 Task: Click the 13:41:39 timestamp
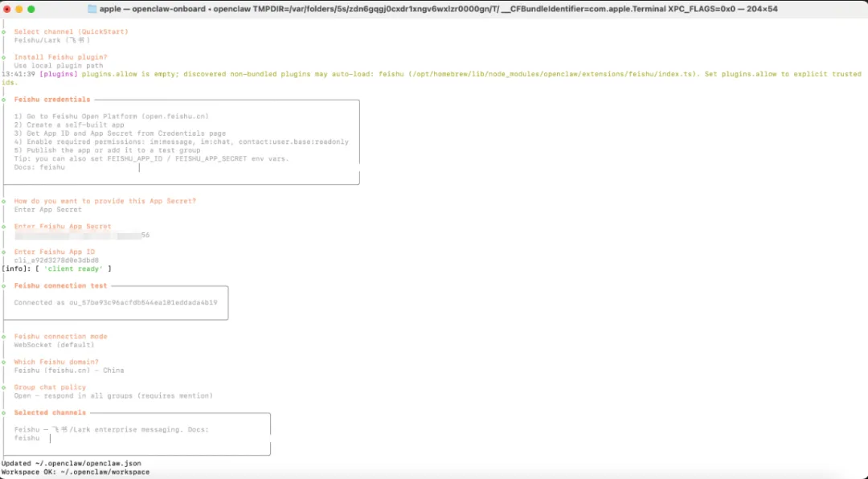tap(18, 74)
